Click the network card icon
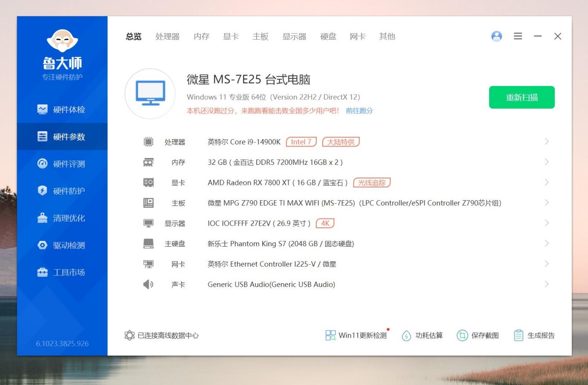The image size is (588, 385). tap(148, 264)
